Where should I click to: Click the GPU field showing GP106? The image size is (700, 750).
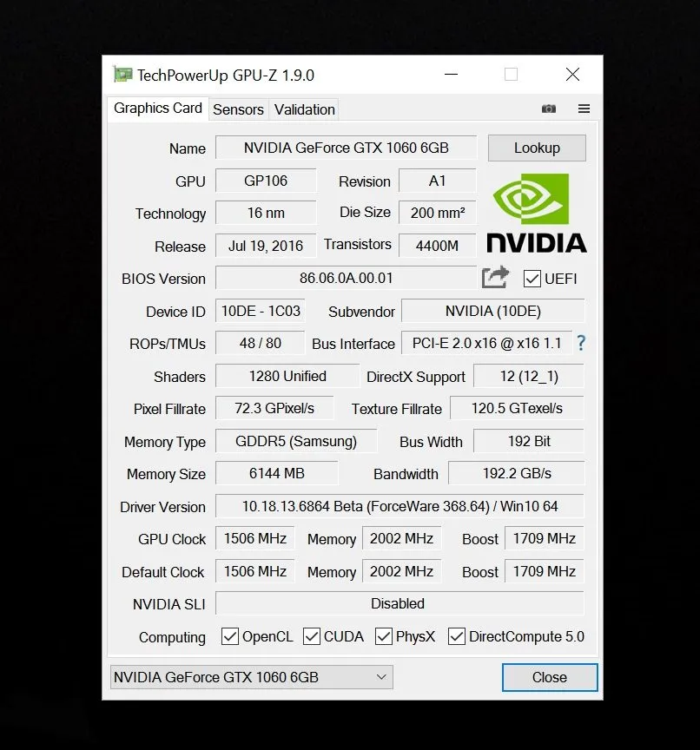pyautogui.click(x=266, y=181)
